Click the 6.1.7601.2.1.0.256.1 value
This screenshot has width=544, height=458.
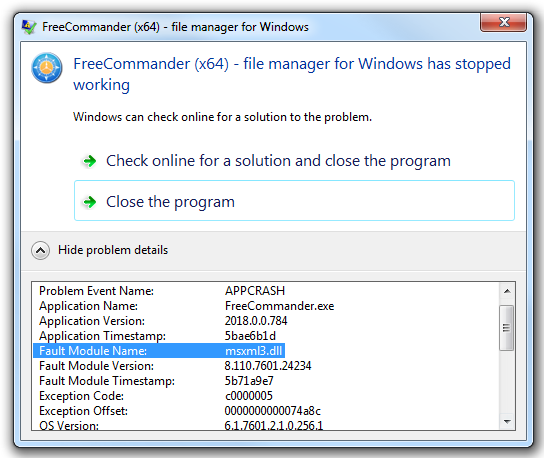[274, 425]
